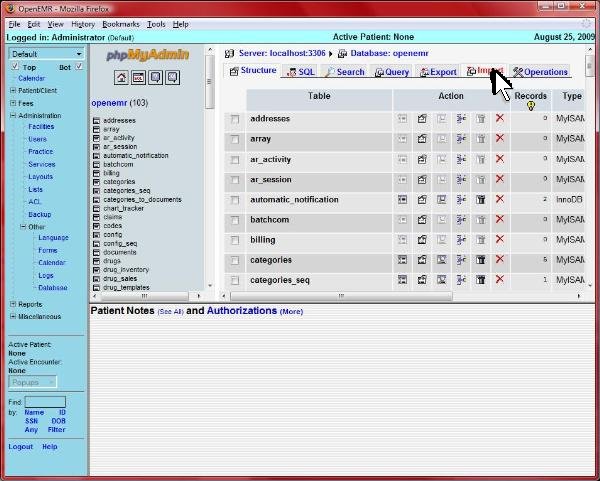This screenshot has width=600, height=481.
Task: Toggle the Top frame checkbox
Action: [x=15, y=66]
